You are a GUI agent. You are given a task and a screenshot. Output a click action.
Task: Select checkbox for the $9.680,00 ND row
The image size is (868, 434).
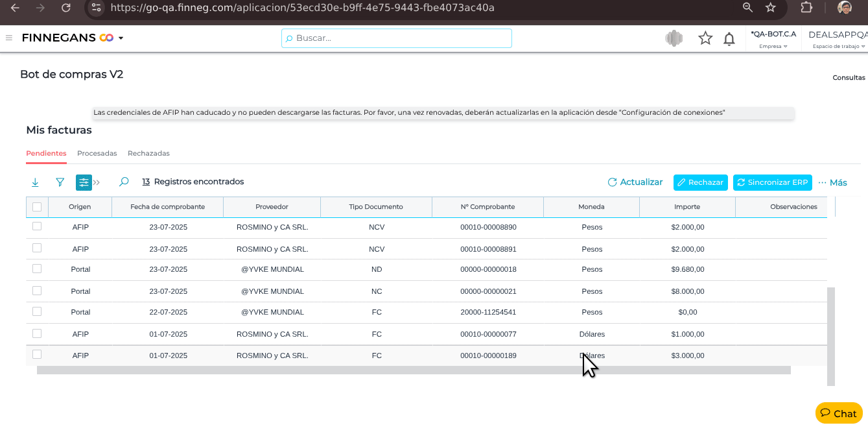tap(37, 269)
